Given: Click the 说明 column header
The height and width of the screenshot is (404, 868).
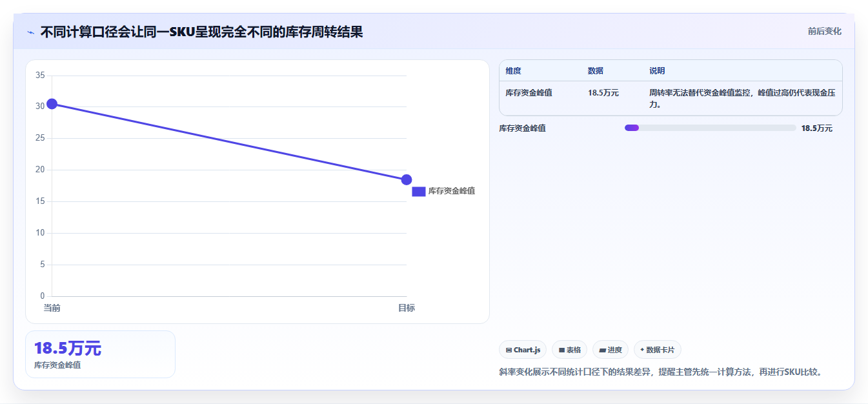Looking at the screenshot, I should [657, 71].
